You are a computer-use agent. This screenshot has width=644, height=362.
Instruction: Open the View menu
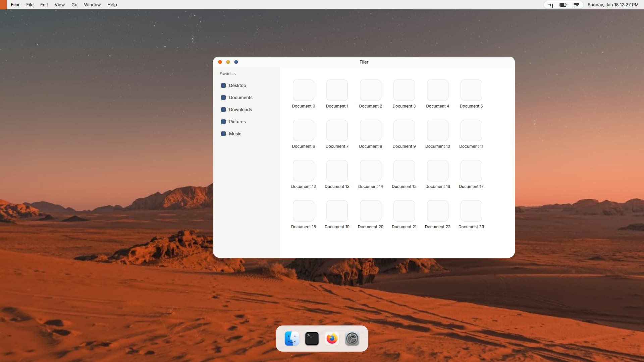[59, 5]
